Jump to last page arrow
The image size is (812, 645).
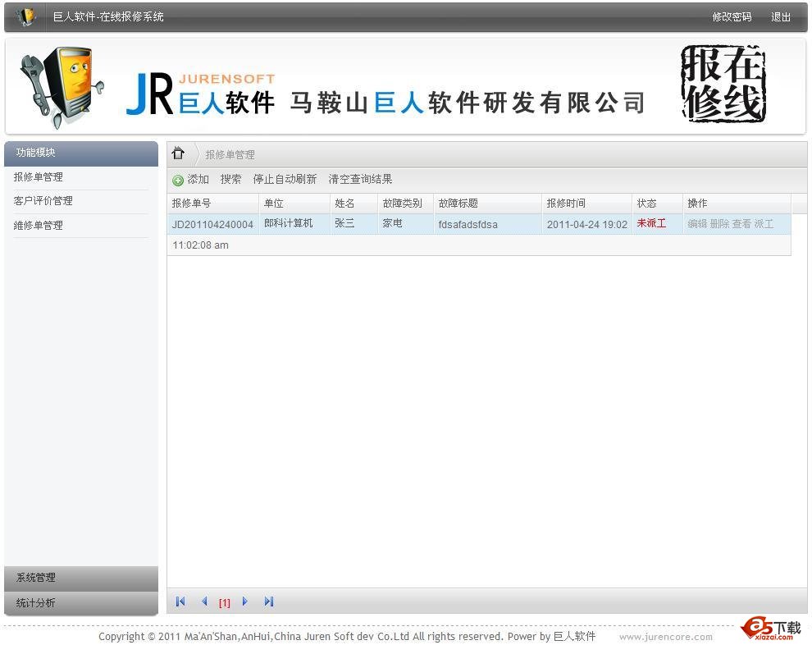268,602
